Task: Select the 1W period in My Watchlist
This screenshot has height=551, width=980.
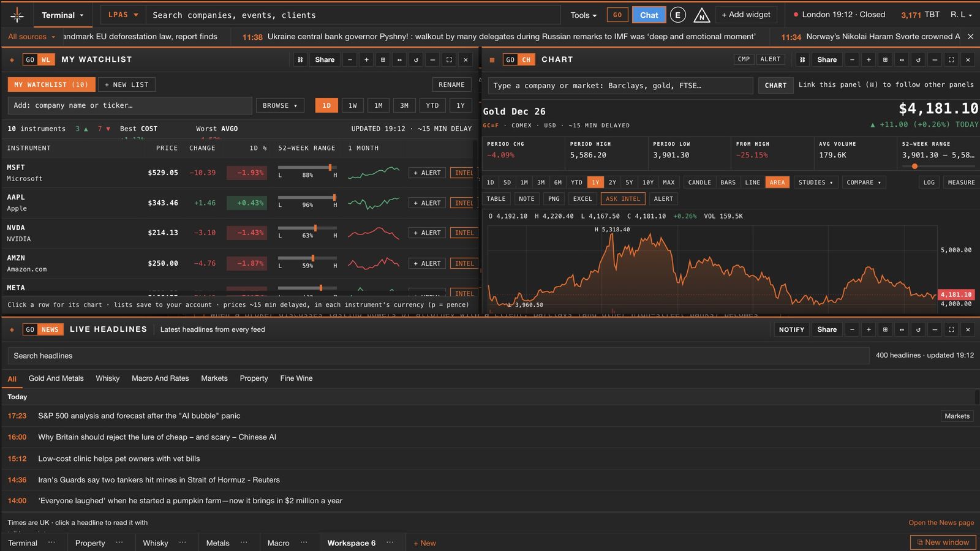Action: tap(353, 105)
